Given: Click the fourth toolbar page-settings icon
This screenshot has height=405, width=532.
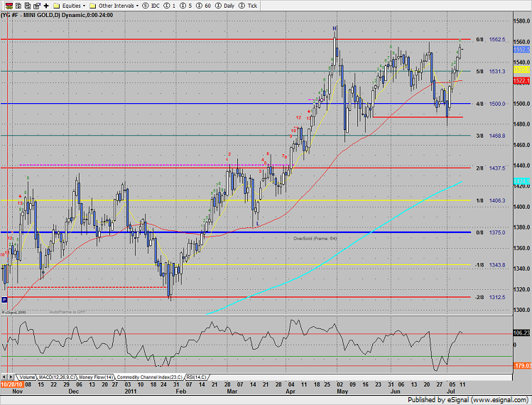Looking at the screenshot, I should point(37,6).
